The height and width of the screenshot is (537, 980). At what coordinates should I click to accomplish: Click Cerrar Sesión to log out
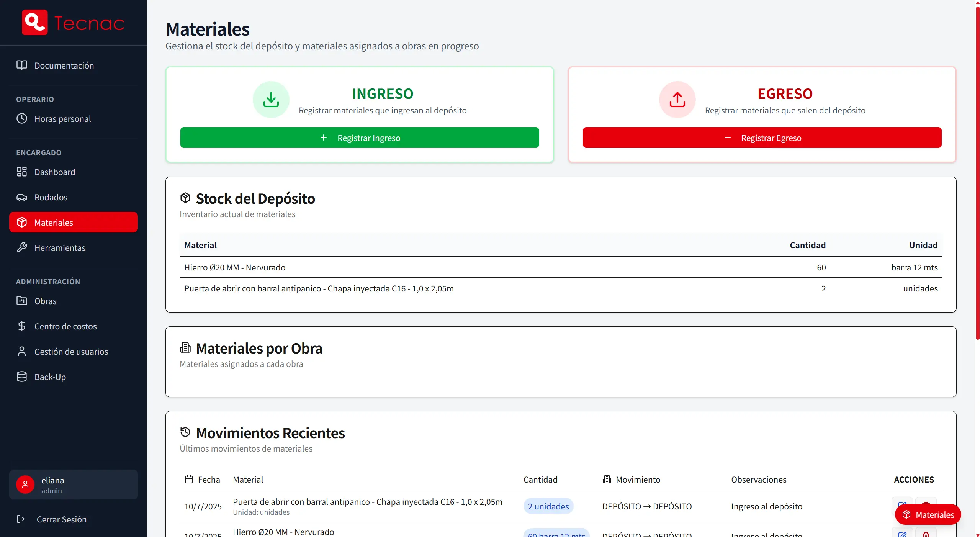(61, 519)
